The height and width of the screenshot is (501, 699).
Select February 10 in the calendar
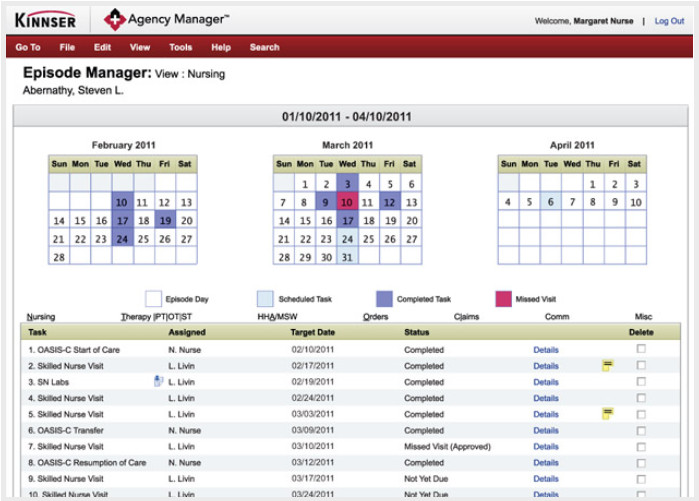[x=123, y=202]
